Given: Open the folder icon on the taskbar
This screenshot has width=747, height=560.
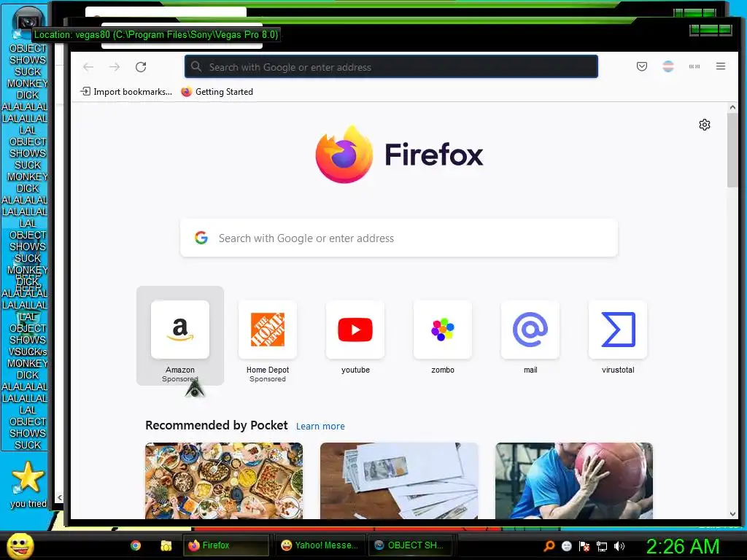Looking at the screenshot, I should pos(166,545).
